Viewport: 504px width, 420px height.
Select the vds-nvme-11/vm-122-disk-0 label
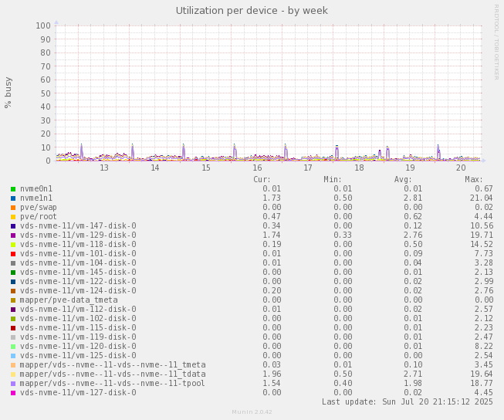(78, 281)
